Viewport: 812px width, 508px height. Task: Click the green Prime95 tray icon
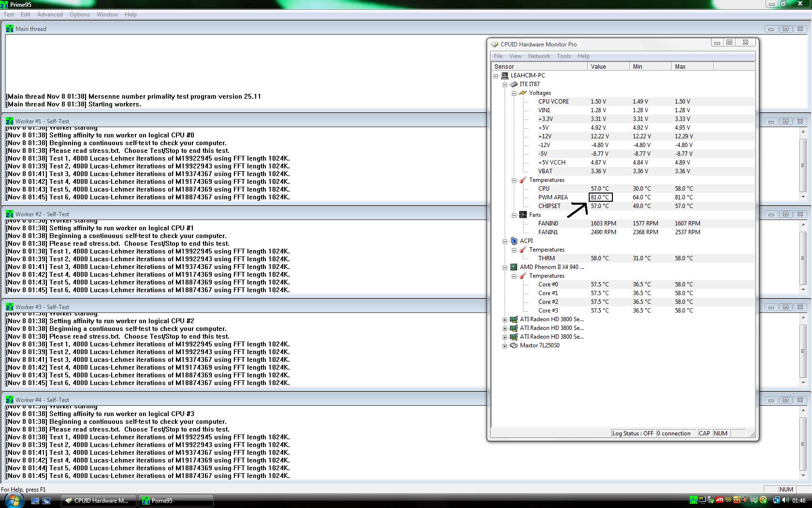coord(694,500)
